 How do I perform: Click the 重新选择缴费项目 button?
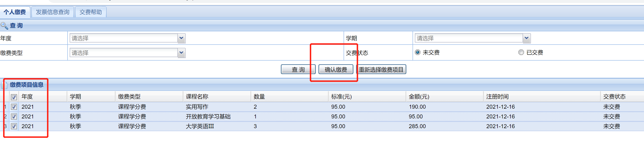coord(381,69)
